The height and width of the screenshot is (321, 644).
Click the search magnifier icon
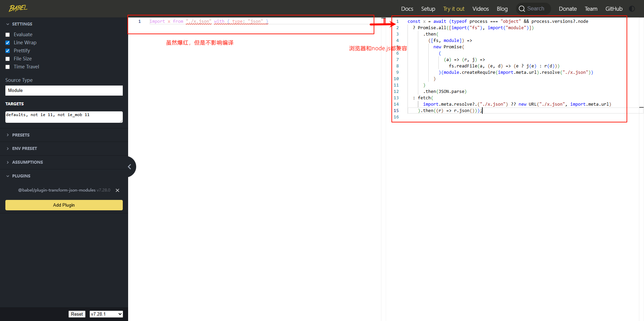522,9
